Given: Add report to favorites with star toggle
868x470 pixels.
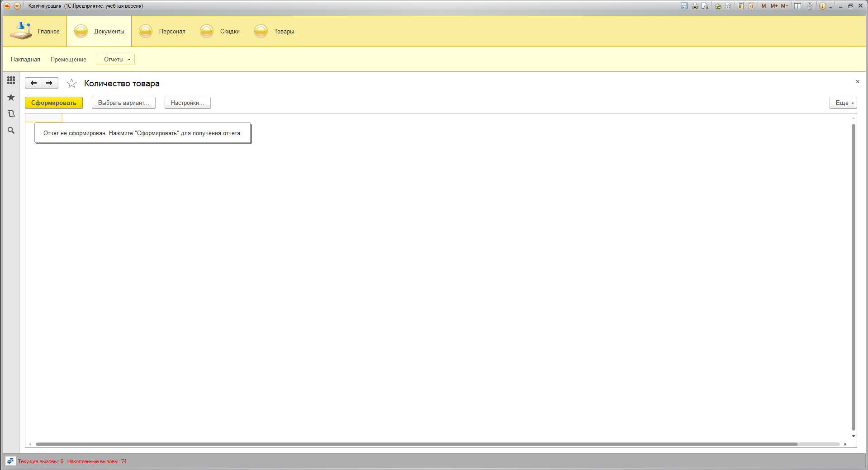Looking at the screenshot, I should pyautogui.click(x=71, y=84).
